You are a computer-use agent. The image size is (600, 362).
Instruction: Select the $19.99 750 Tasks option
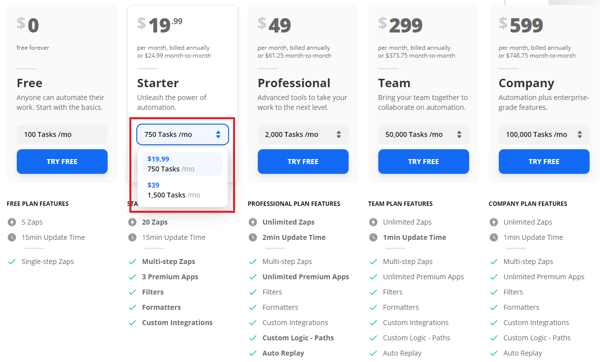click(x=183, y=164)
